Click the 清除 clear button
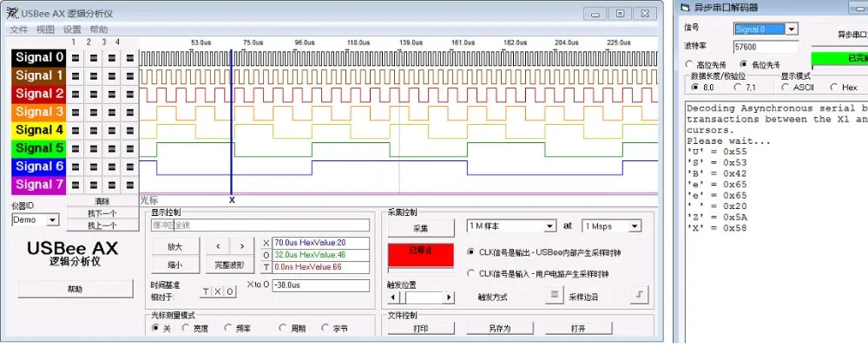Image resolution: width=868 pixels, height=346 pixels. 102,201
